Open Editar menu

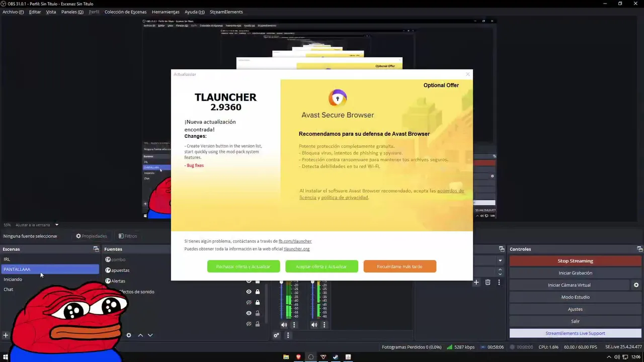(x=35, y=12)
